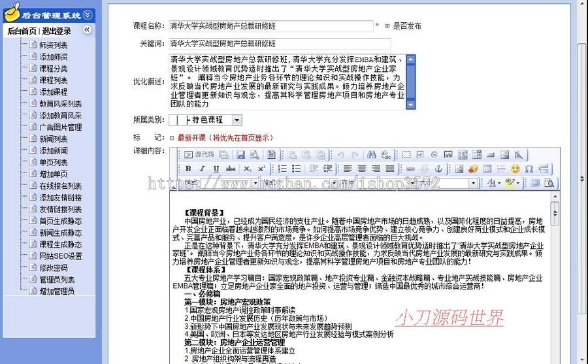Open the Templates icon in editor toolbar
The width and height of the screenshot is (588, 364).
pos(272,155)
